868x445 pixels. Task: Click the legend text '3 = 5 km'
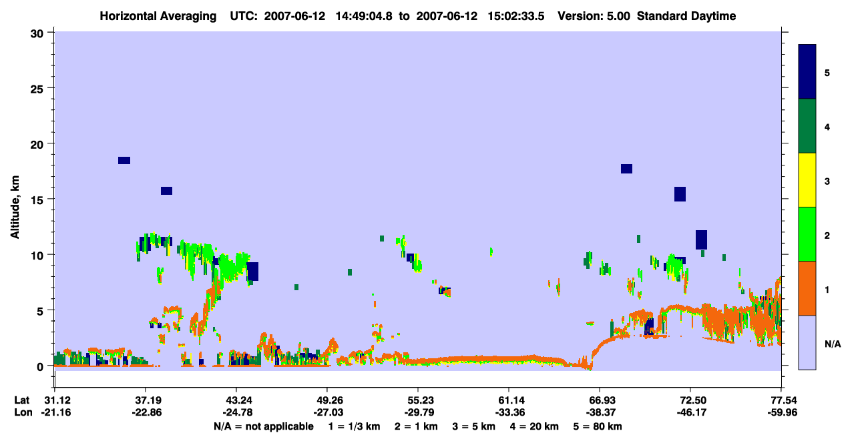[x=474, y=426]
